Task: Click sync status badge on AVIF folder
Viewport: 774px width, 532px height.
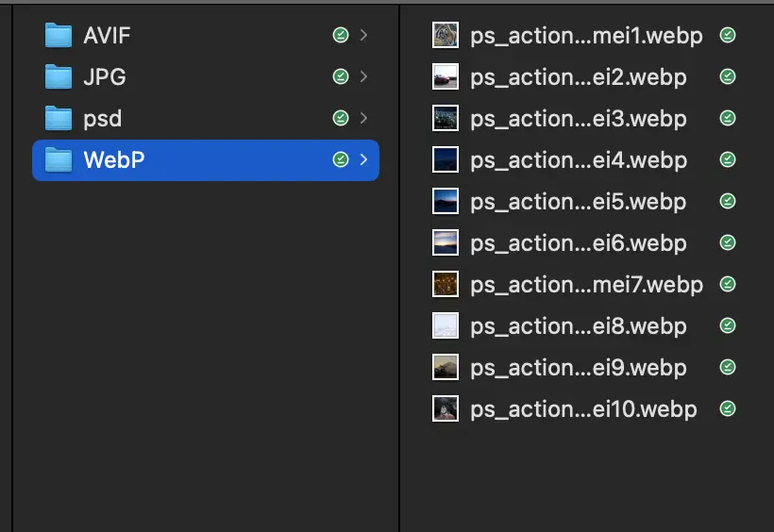Action: [x=341, y=36]
